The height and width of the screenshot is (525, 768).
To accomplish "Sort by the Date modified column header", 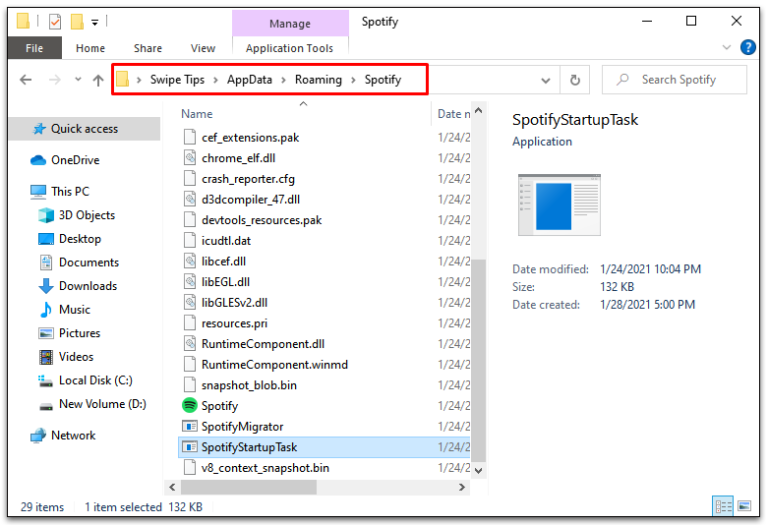I will pyautogui.click(x=452, y=114).
